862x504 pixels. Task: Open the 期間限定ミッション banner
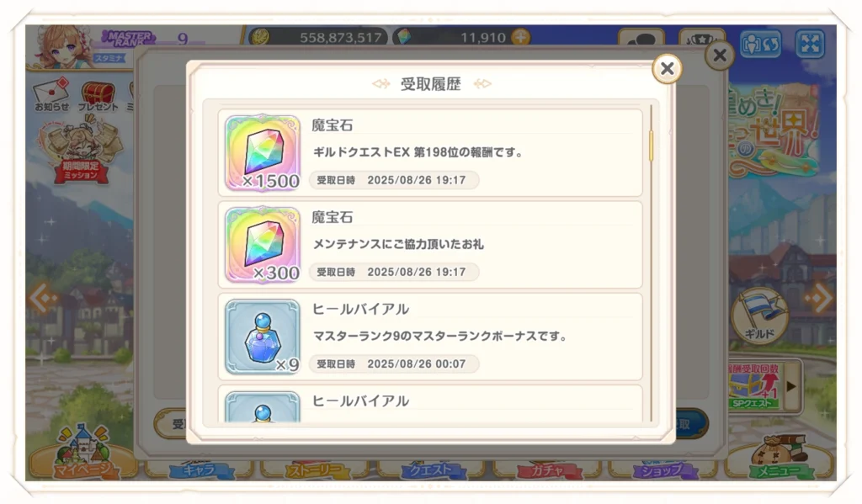click(82, 150)
